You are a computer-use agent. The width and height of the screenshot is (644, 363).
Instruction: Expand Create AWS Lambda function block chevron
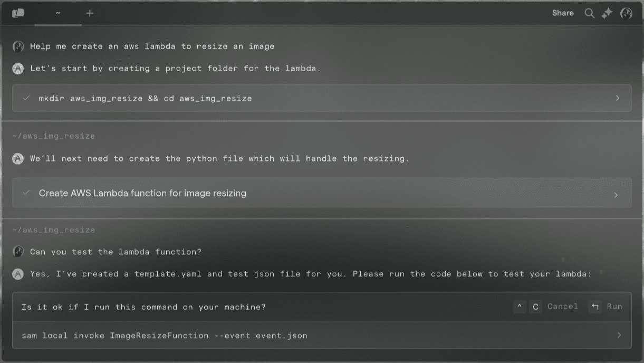[x=616, y=195]
